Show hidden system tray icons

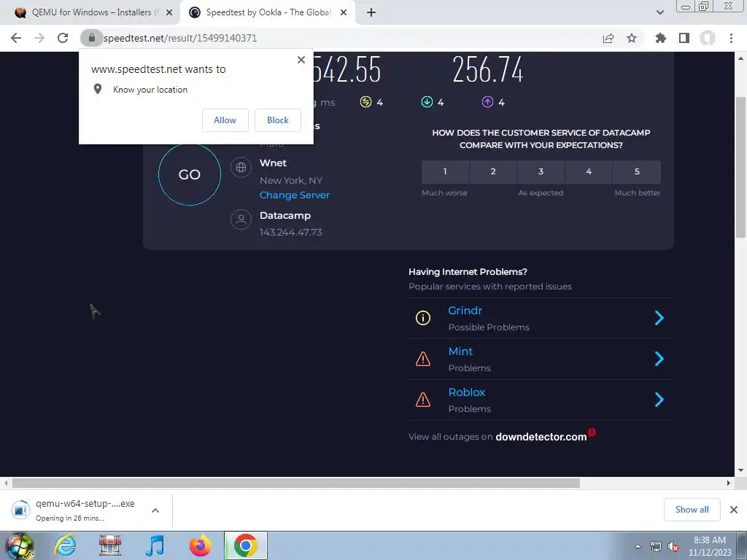click(x=638, y=546)
